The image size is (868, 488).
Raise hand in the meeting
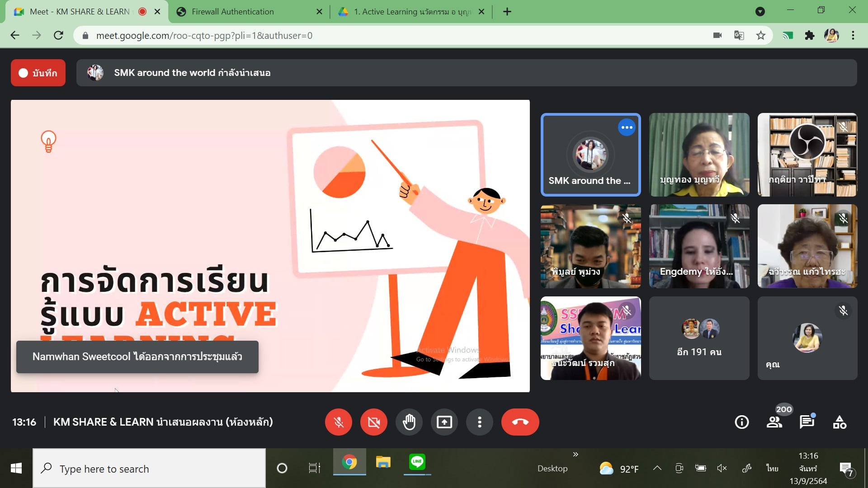409,422
